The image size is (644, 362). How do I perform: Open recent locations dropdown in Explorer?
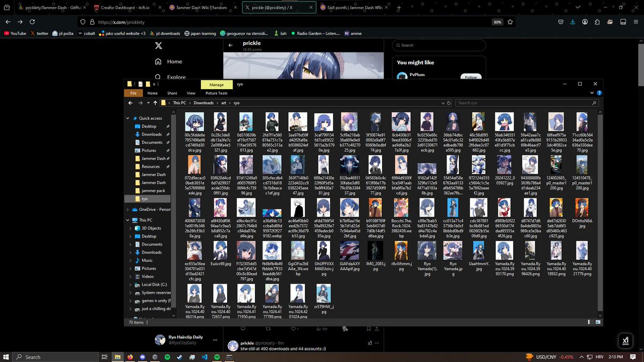pos(148,102)
